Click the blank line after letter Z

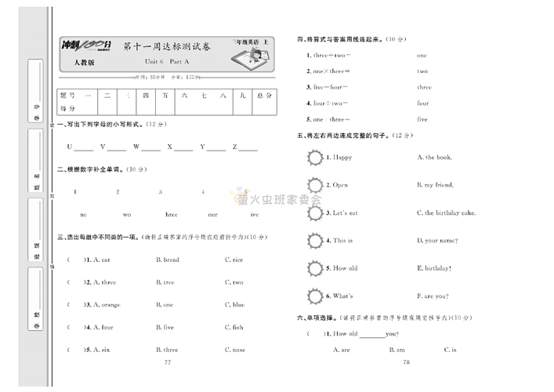pos(248,147)
